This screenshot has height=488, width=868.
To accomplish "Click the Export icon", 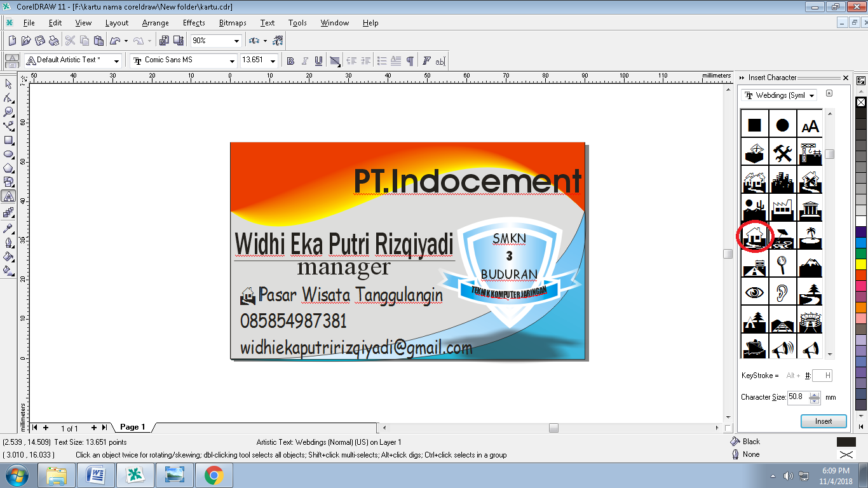I will coord(177,41).
